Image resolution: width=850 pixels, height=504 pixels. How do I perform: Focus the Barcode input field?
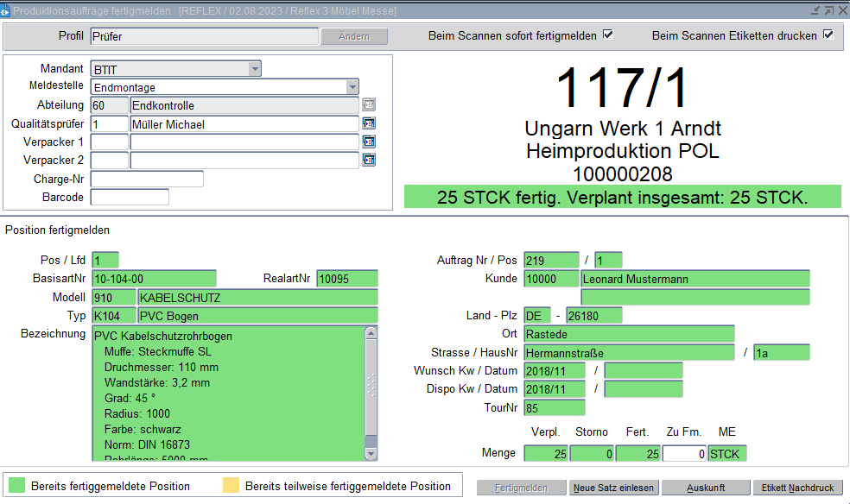[130, 197]
